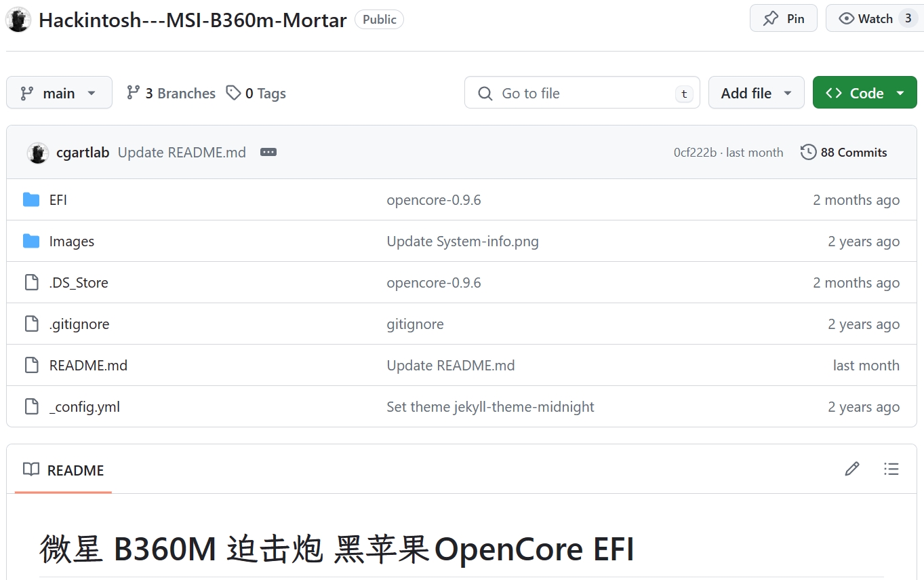Open the _config.yml file
This screenshot has height=580, width=924.
tap(85, 407)
